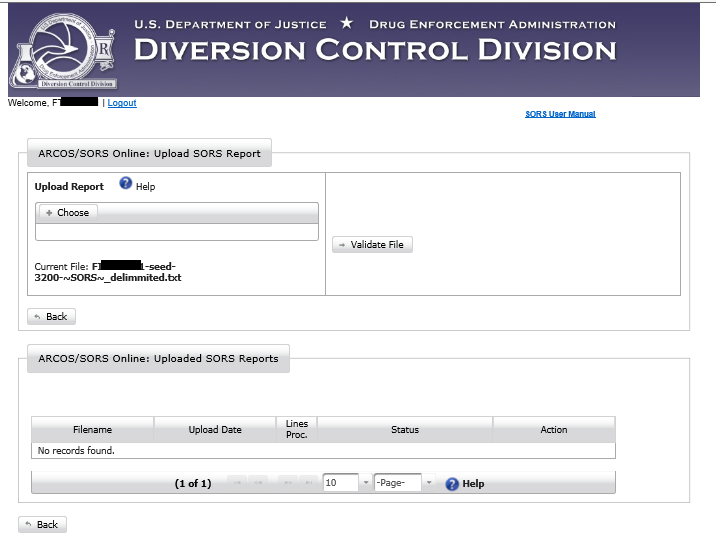This screenshot has width=716, height=547.
Task: Click the Validate File button
Action: tap(372, 245)
